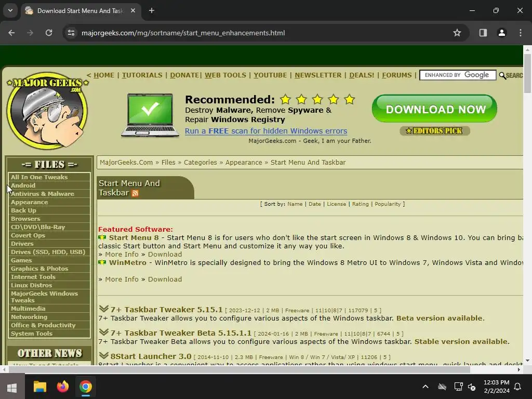Click the browser back arrow

[x=11, y=33]
